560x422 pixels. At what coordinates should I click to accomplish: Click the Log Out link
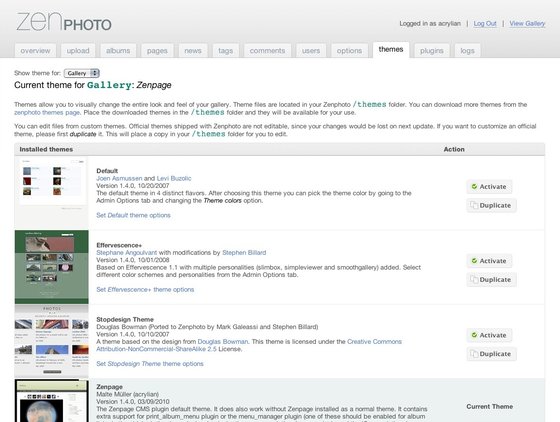(x=485, y=24)
